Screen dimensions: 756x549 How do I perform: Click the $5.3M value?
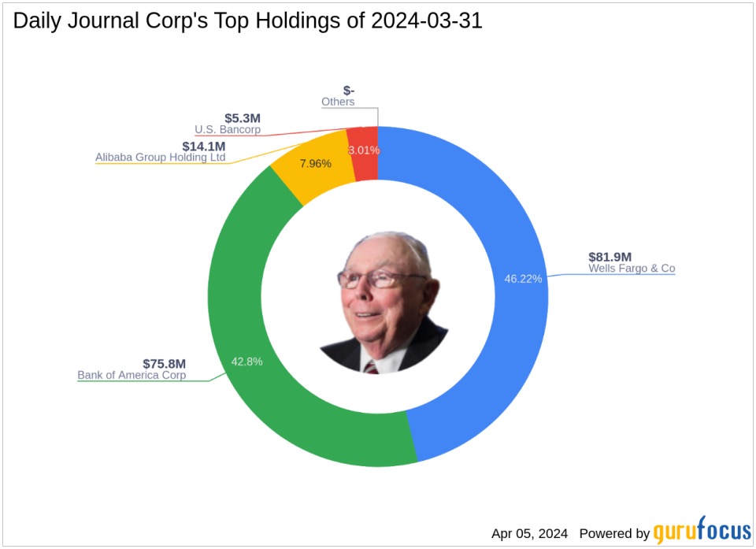243,117
